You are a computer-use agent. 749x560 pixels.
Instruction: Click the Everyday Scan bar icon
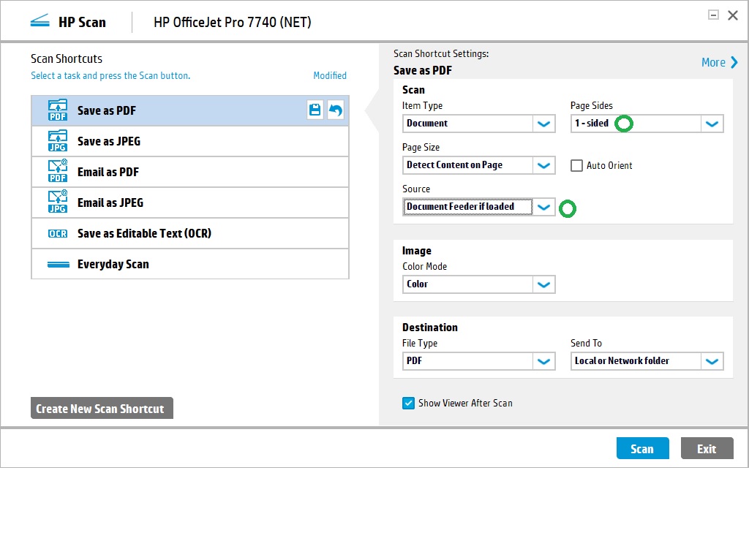(59, 265)
